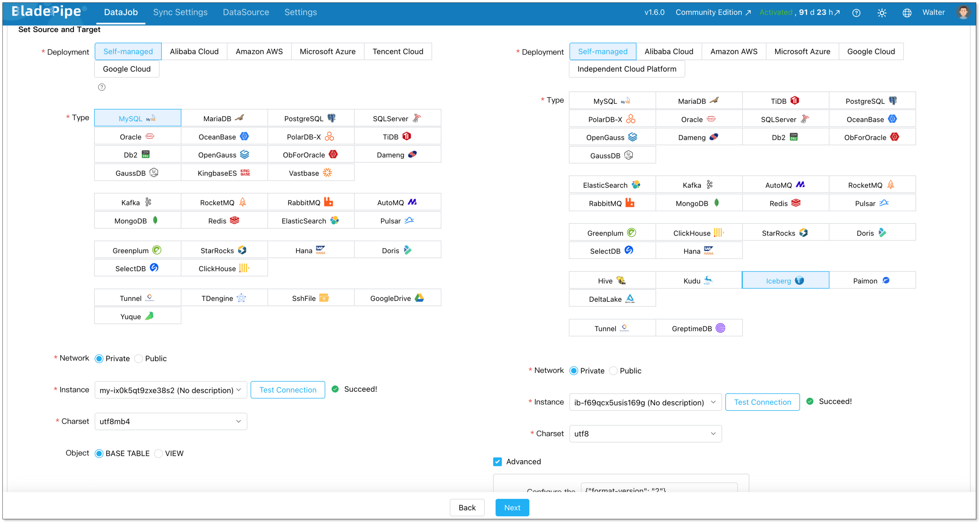Click the format-version config input field

(x=659, y=488)
